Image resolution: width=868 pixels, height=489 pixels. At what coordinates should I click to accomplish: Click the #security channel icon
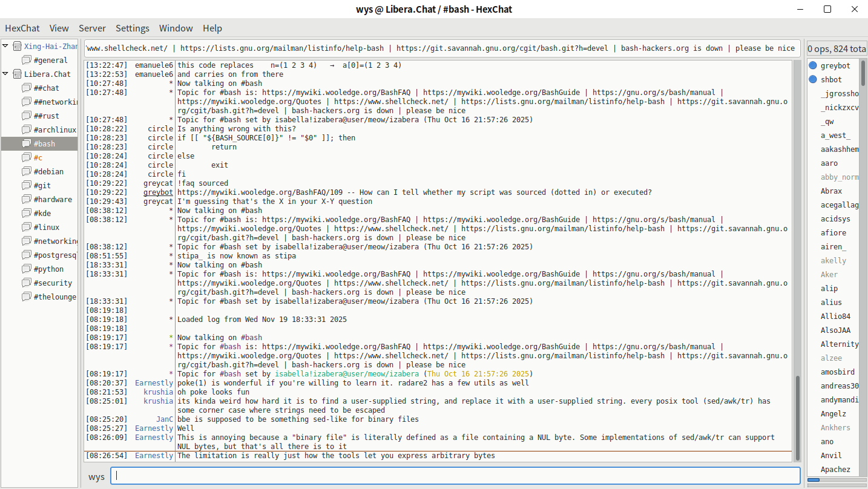26,283
